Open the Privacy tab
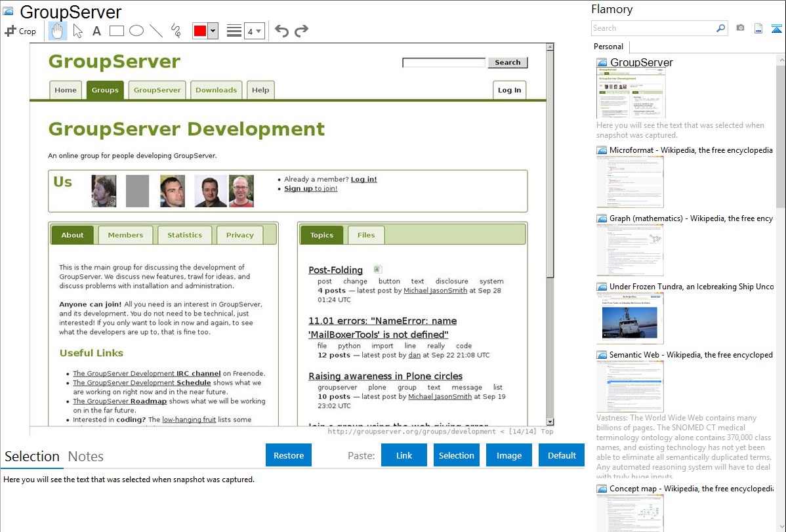Screen dimensions: 786x532 coord(239,235)
